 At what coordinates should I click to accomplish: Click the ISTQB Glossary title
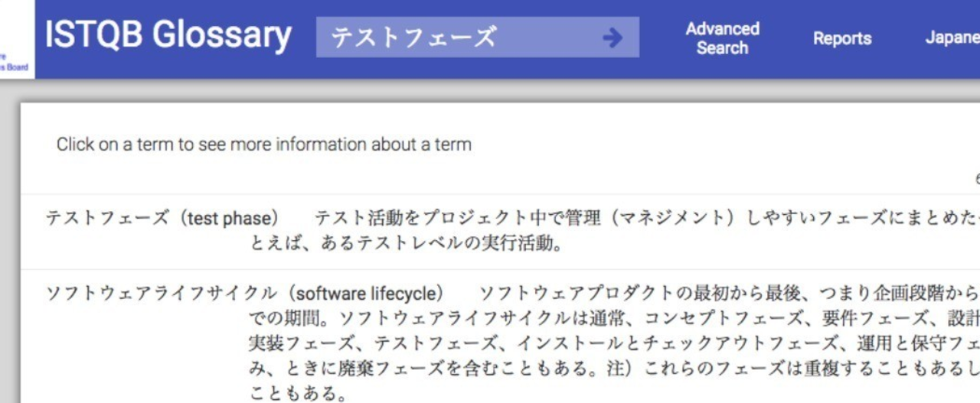tap(168, 35)
